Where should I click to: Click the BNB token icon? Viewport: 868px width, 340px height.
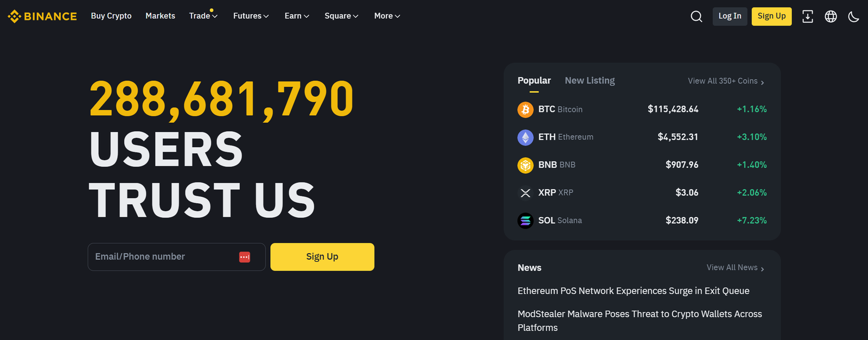point(525,165)
